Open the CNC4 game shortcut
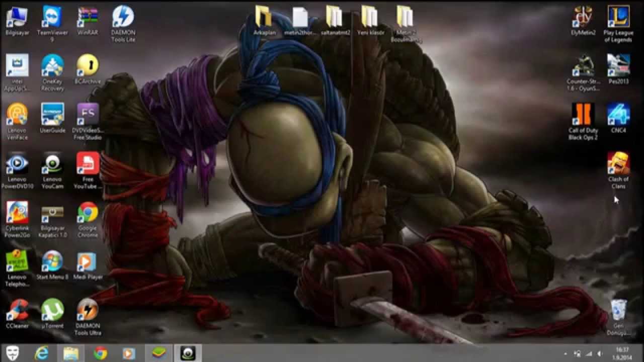644x362 pixels. (x=618, y=118)
